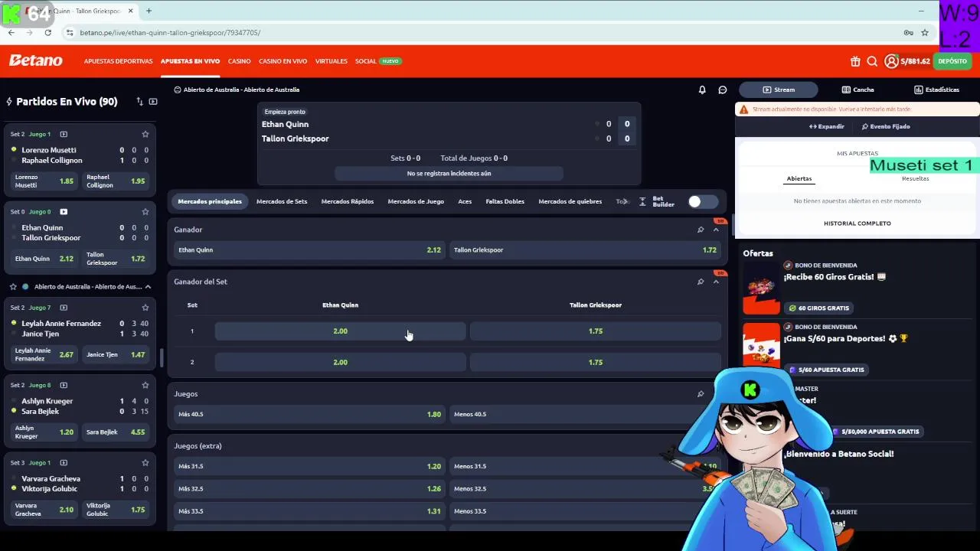
Task: Click the stream icon on Set 2 Juego 8 card
Action: (64, 385)
